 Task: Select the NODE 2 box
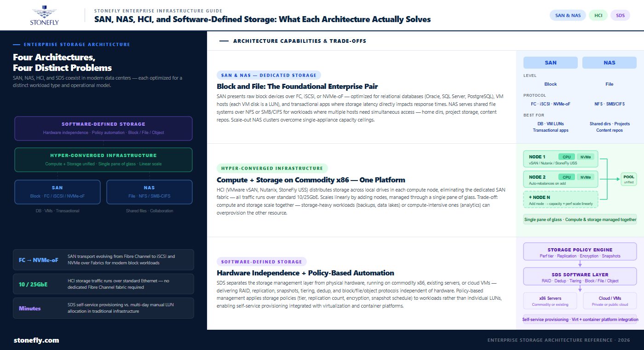point(561,179)
